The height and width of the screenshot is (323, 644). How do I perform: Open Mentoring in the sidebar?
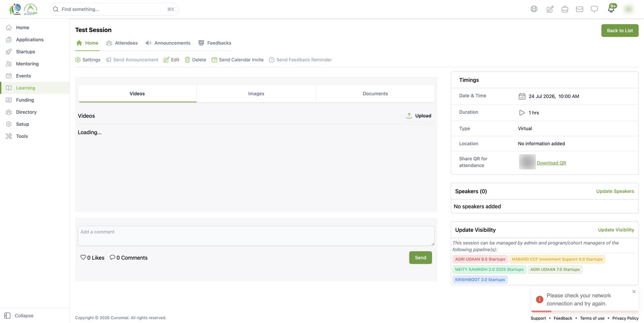point(35,64)
